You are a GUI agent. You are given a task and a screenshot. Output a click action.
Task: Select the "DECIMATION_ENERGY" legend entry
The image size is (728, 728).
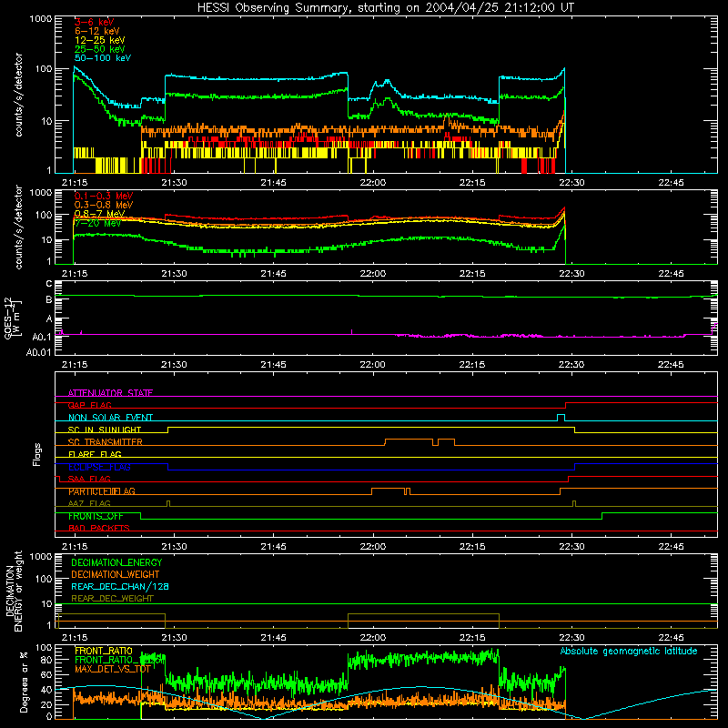click(x=116, y=562)
